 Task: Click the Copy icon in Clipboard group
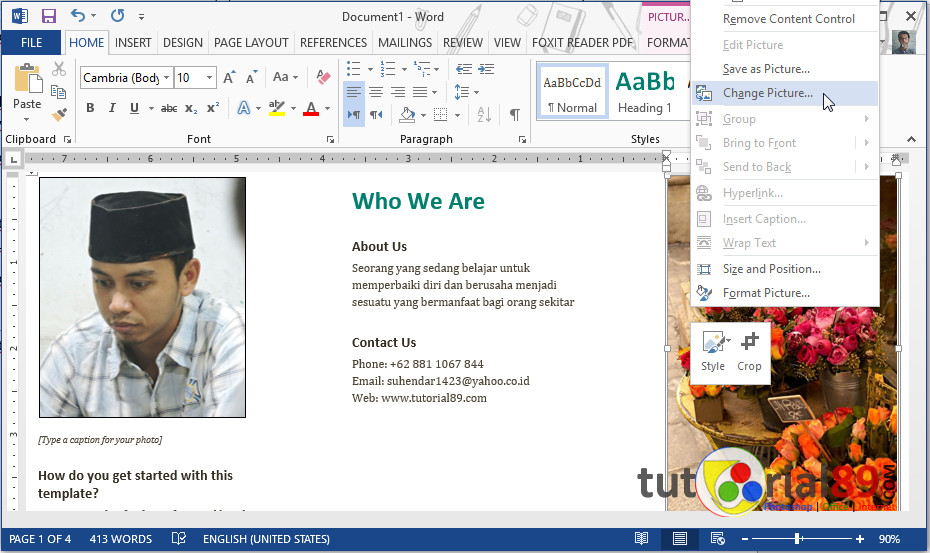(x=58, y=92)
